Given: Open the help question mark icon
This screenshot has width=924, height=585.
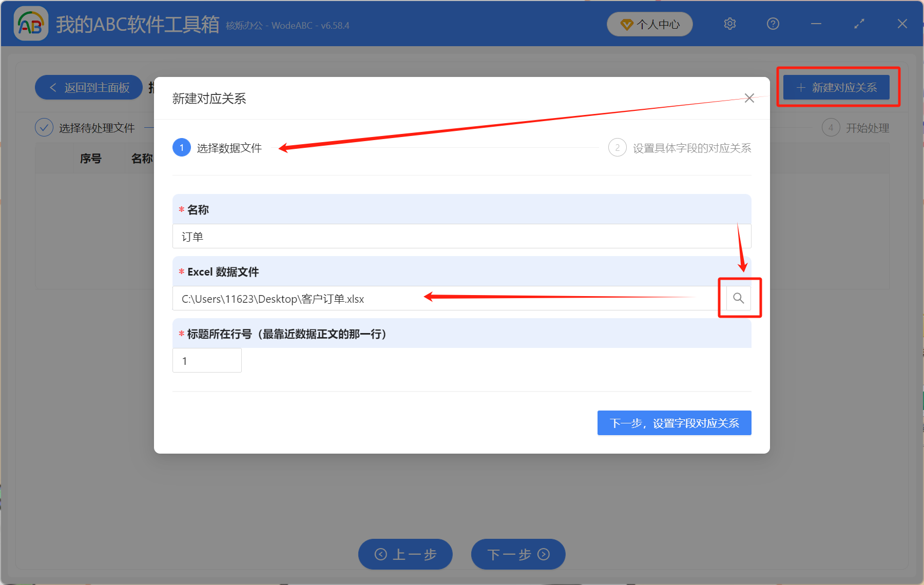Looking at the screenshot, I should (x=773, y=24).
